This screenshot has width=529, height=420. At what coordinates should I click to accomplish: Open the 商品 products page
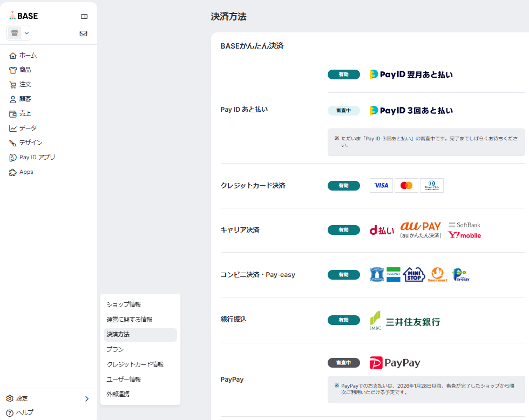[24, 70]
